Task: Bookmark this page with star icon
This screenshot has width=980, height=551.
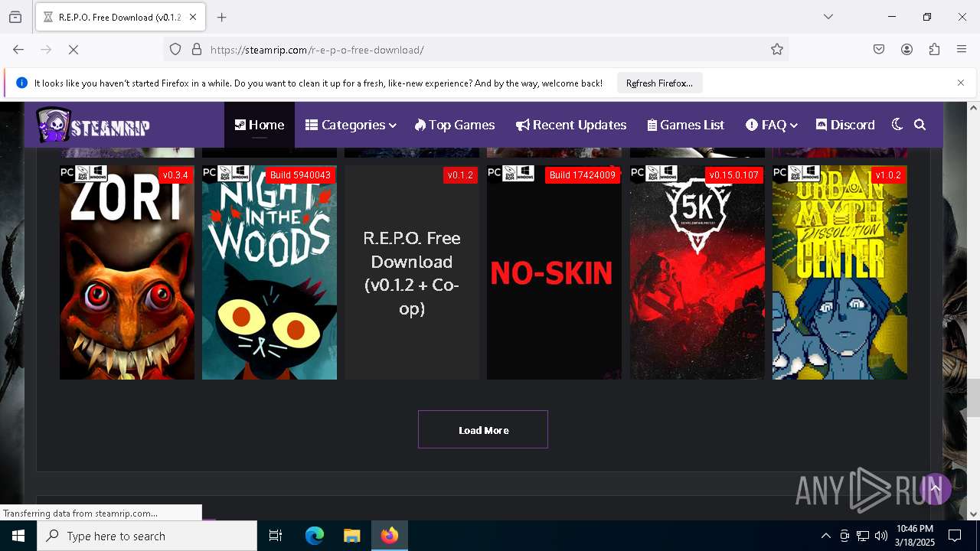Action: (x=777, y=49)
